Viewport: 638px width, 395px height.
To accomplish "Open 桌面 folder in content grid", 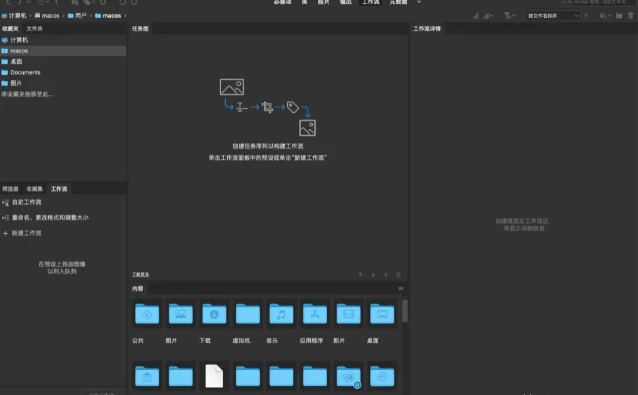I will 382,314.
